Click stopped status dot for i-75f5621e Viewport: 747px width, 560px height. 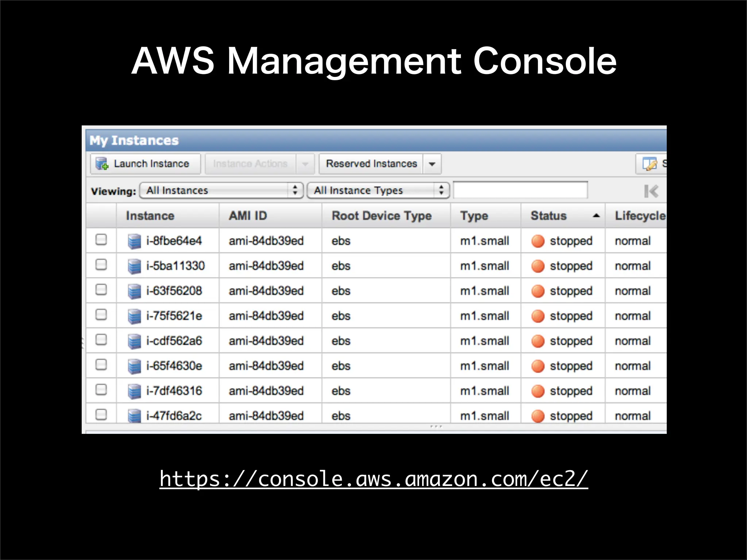pos(538,316)
